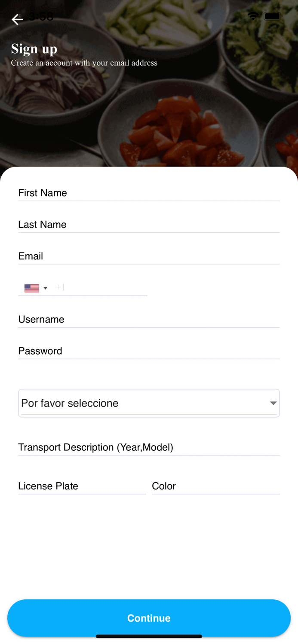Tap the blue Continue button
298x644 pixels.
tap(149, 618)
